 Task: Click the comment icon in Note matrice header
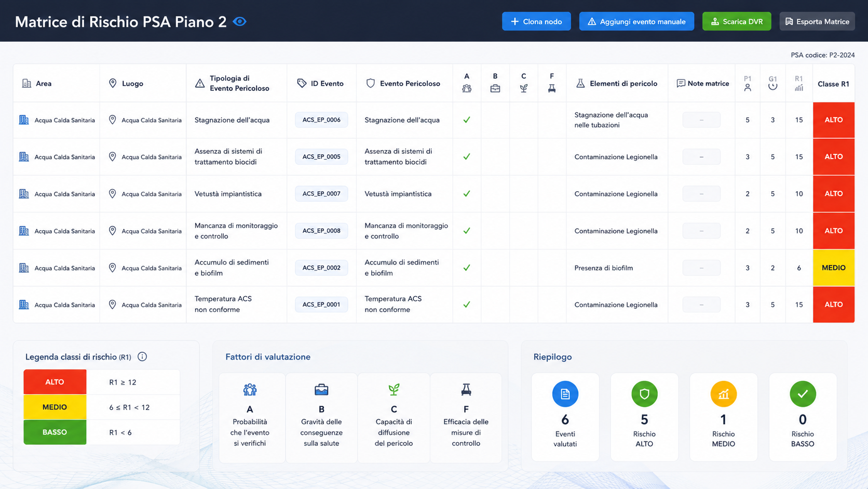click(681, 83)
